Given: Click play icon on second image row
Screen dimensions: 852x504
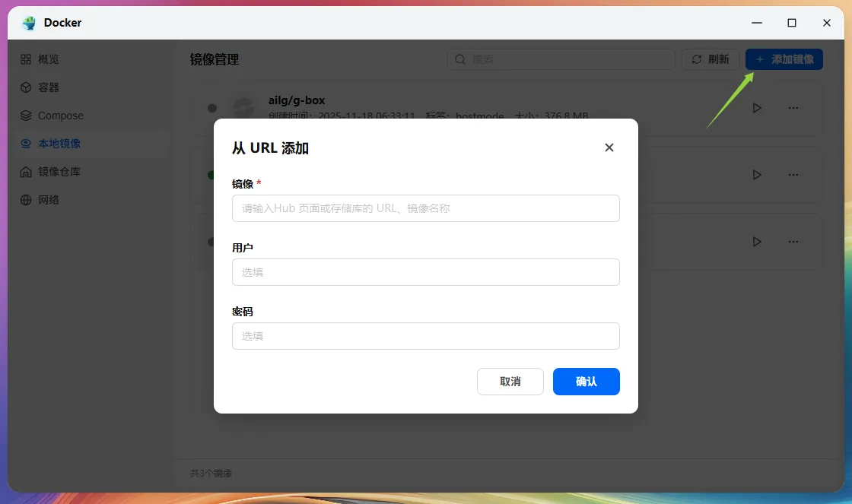Looking at the screenshot, I should pos(756,175).
